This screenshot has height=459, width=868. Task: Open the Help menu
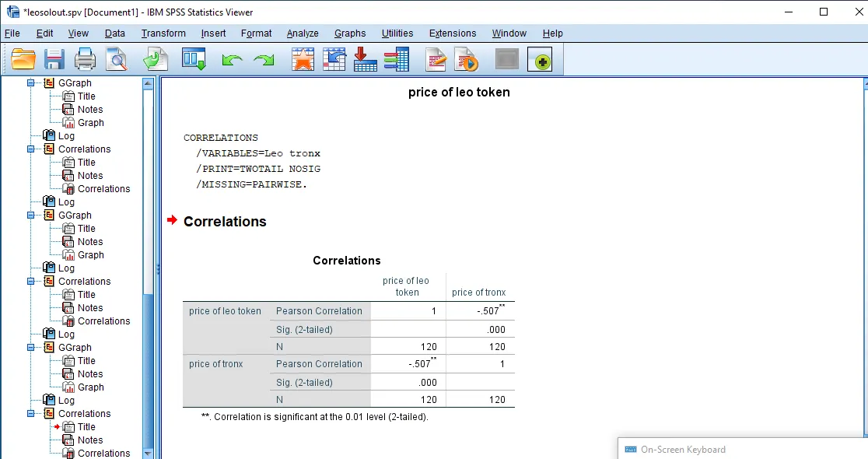click(552, 33)
